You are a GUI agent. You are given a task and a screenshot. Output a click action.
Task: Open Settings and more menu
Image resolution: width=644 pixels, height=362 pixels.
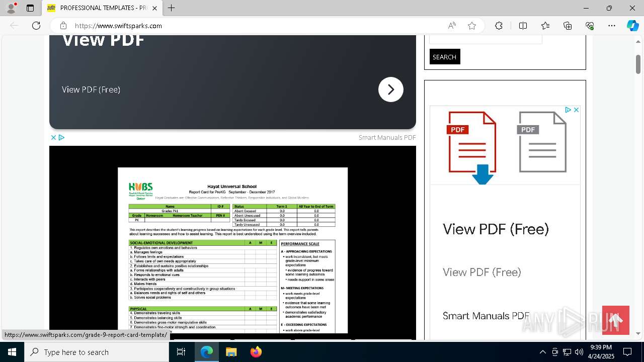coord(612,26)
